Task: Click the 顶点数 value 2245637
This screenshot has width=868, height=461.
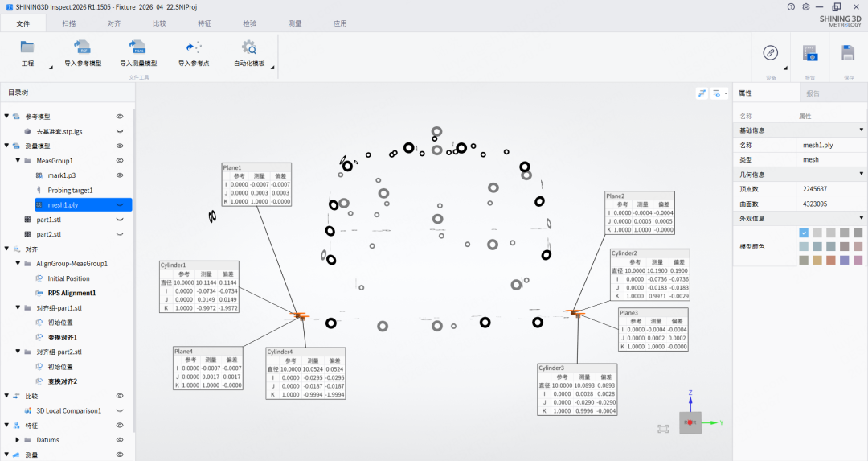Action: click(815, 189)
